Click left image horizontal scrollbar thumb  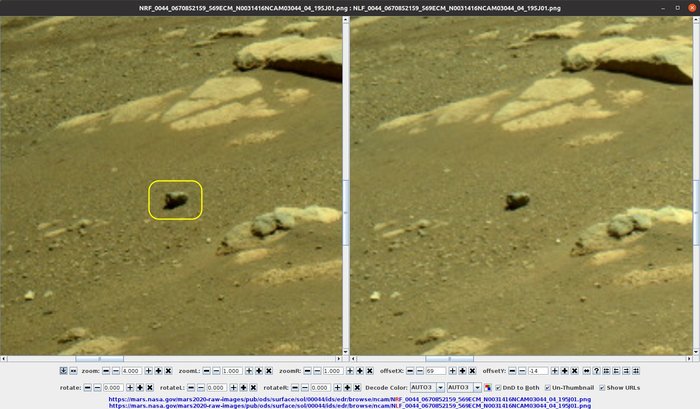click(x=99, y=359)
